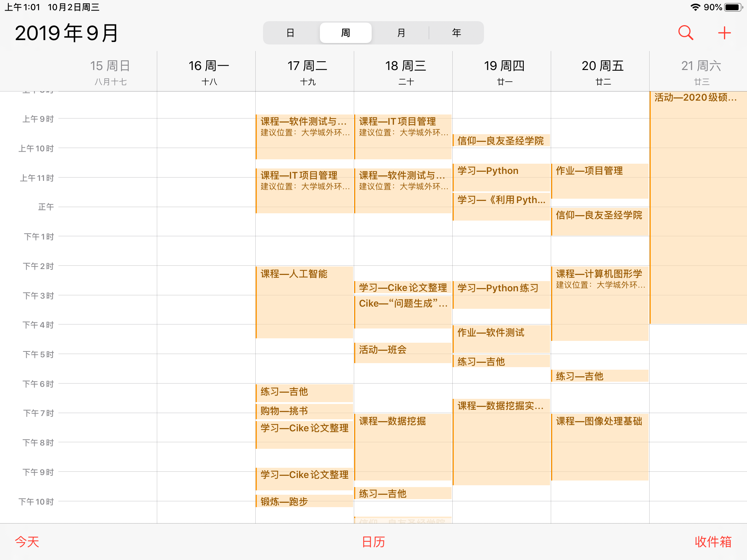
Task: Tap the 正午 time label
Action: (46, 207)
